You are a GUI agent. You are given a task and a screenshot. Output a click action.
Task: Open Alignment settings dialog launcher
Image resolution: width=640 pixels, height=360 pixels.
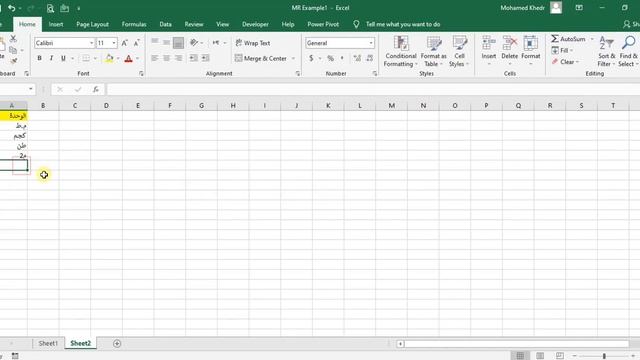click(x=298, y=73)
